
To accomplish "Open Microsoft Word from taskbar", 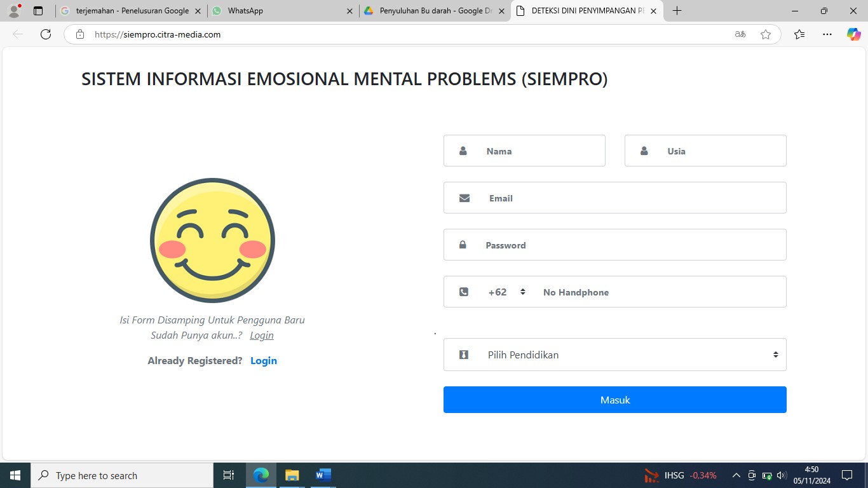I will point(323,475).
